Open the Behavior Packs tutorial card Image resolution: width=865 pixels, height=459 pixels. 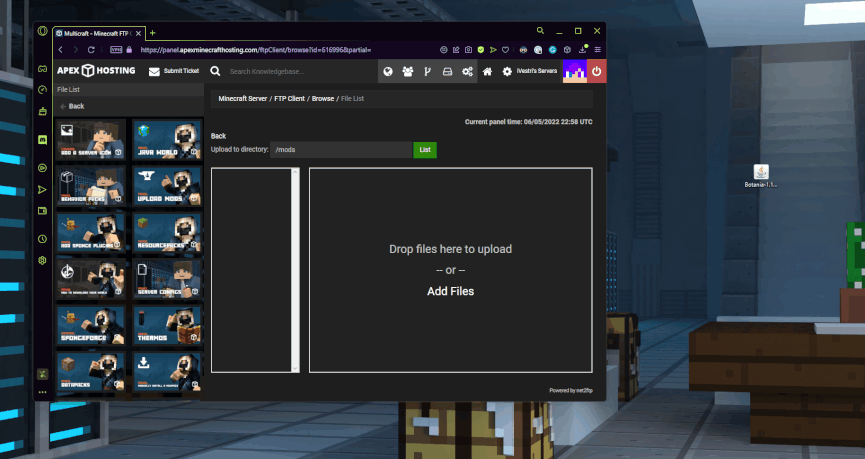pyautogui.click(x=91, y=186)
